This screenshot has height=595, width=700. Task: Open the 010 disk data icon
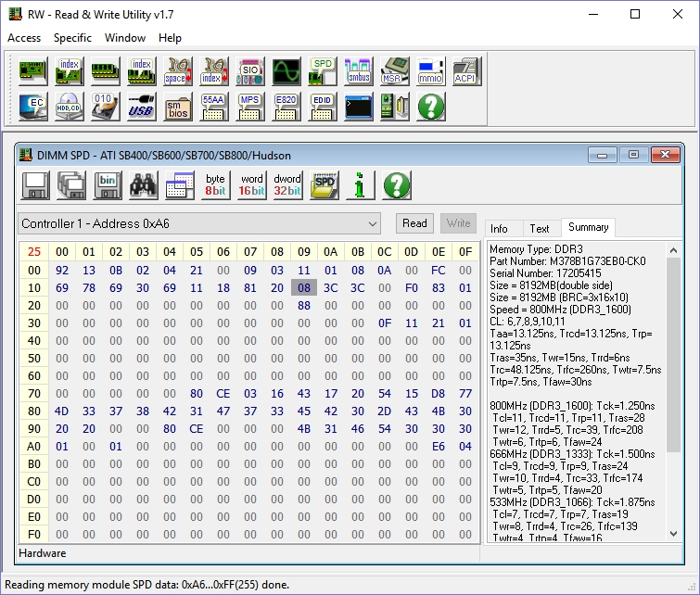(x=106, y=107)
